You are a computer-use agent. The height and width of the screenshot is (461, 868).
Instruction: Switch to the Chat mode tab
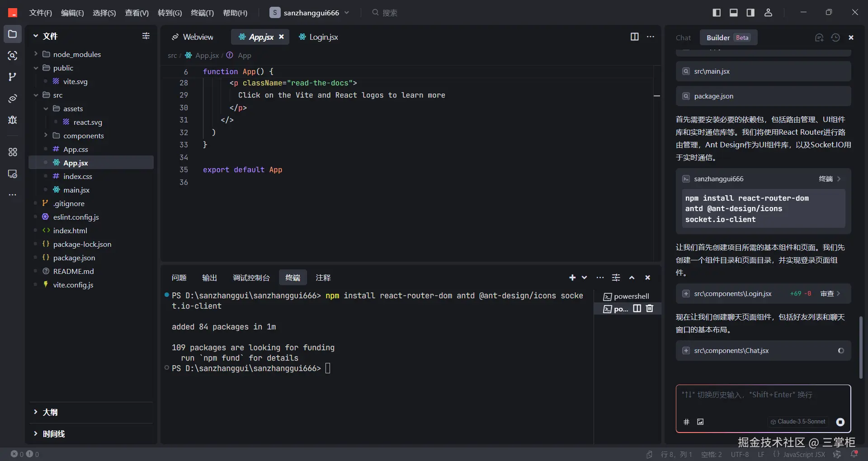(x=683, y=38)
